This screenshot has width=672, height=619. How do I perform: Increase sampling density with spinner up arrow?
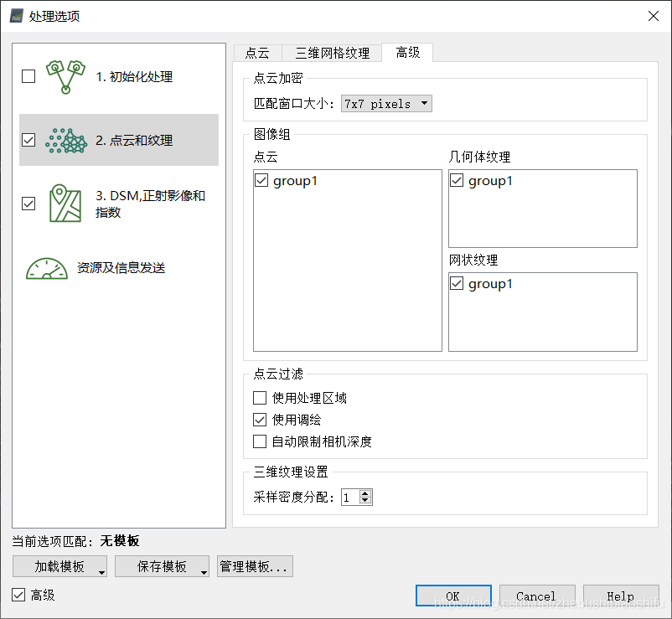[x=365, y=494]
